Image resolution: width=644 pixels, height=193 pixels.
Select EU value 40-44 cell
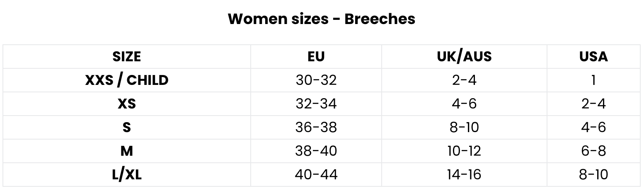pos(316,174)
